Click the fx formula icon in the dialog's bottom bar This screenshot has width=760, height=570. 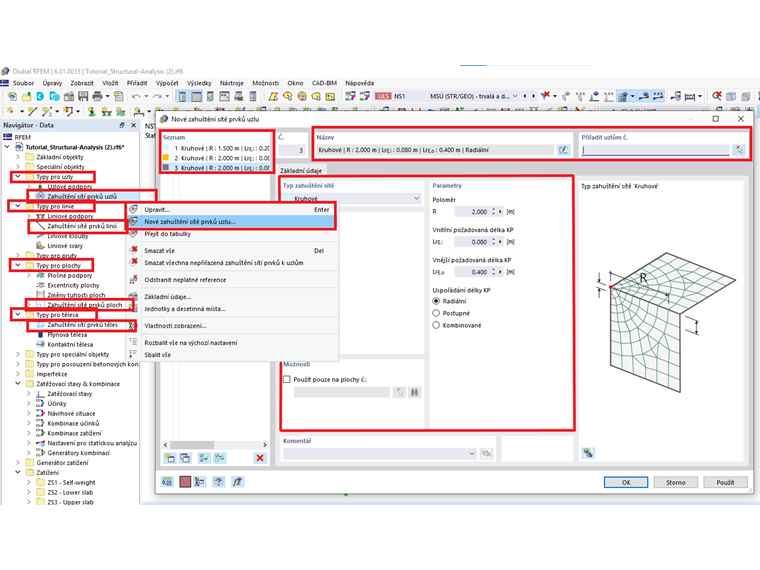pos(237,482)
